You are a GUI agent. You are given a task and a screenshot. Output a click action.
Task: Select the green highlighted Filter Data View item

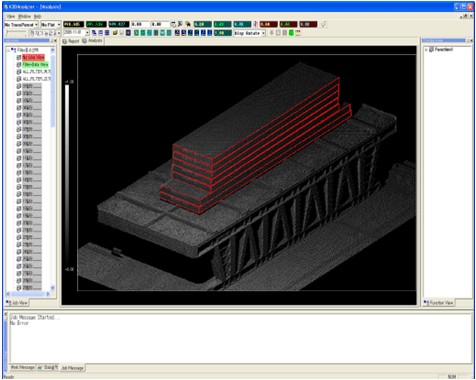(x=35, y=64)
